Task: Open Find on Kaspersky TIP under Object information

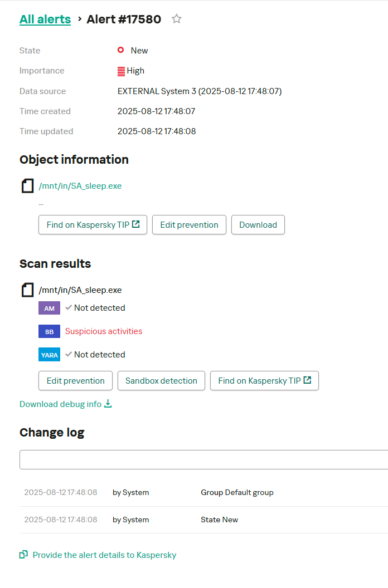Action: pyautogui.click(x=93, y=225)
